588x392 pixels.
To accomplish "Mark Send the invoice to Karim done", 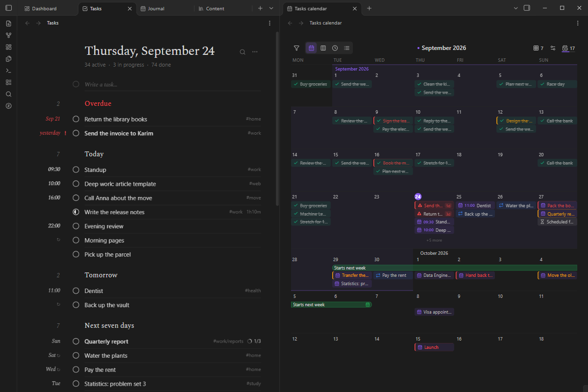I will coord(76,133).
